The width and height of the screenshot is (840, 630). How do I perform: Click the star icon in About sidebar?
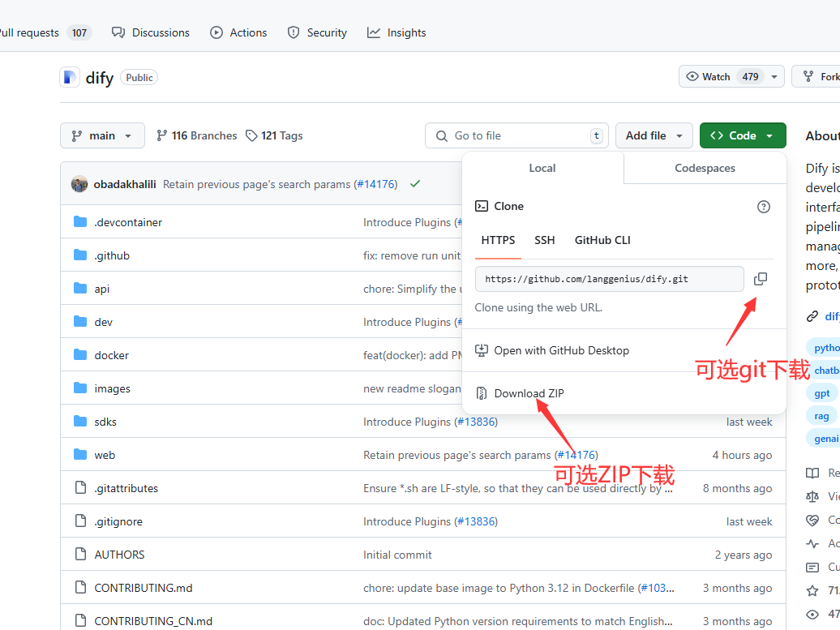coord(812,590)
